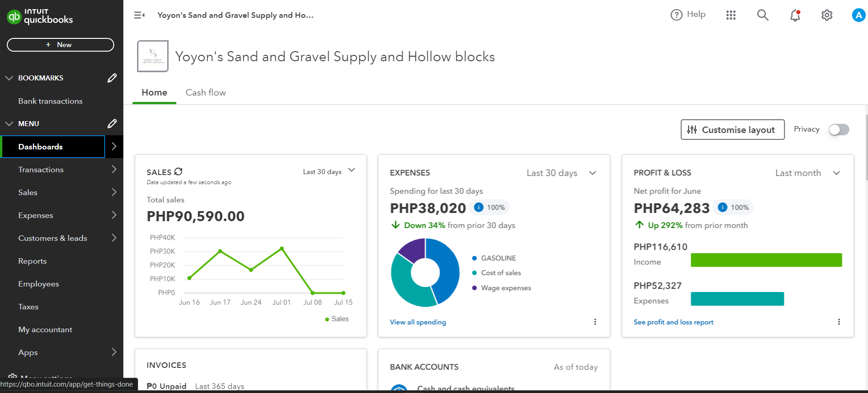This screenshot has height=393, width=868.
Task: Click the user account avatar
Action: point(858,15)
